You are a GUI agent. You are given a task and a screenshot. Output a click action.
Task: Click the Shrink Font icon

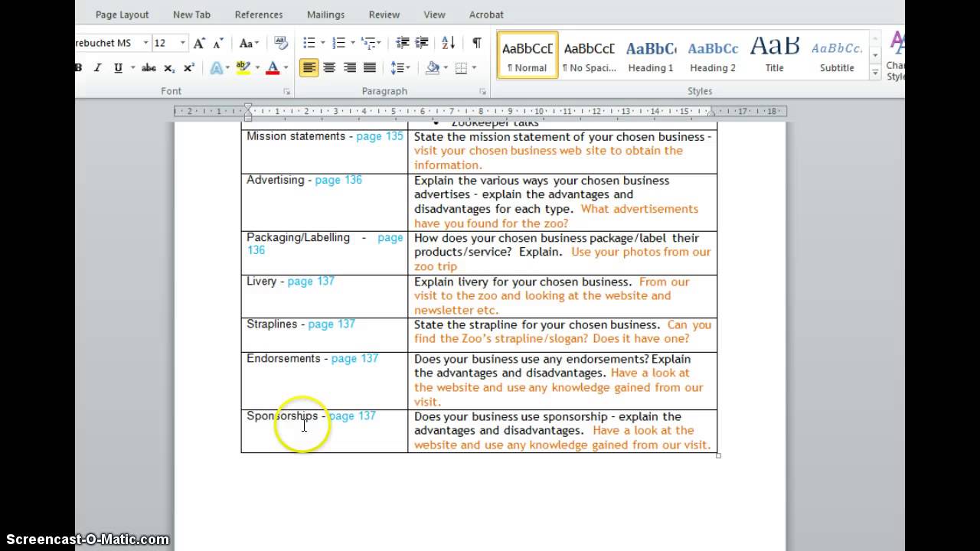pyautogui.click(x=218, y=43)
